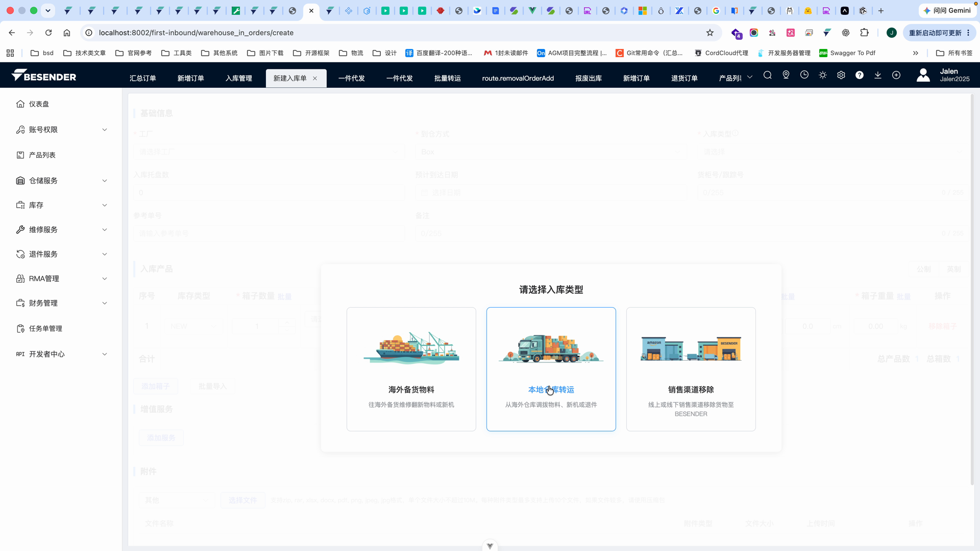This screenshot has width=980, height=551.
Task: Open the help question mark icon
Action: point(860,76)
